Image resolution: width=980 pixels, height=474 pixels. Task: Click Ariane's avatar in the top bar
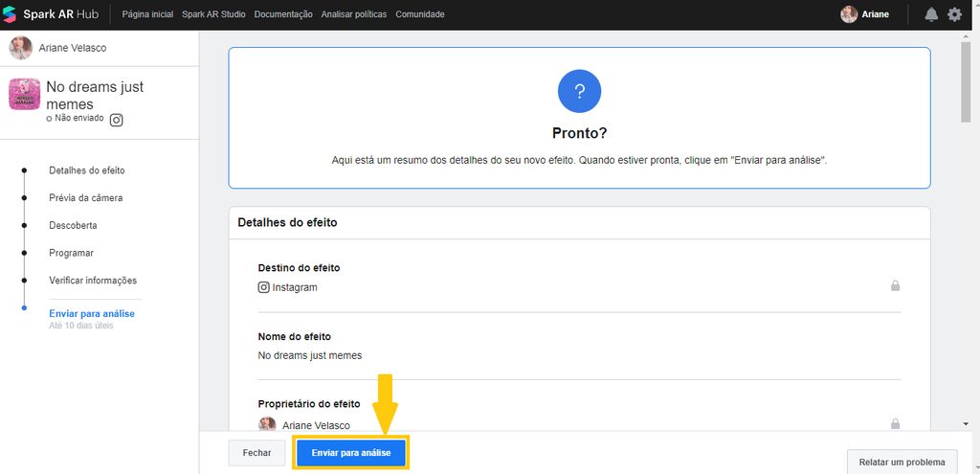tap(849, 14)
